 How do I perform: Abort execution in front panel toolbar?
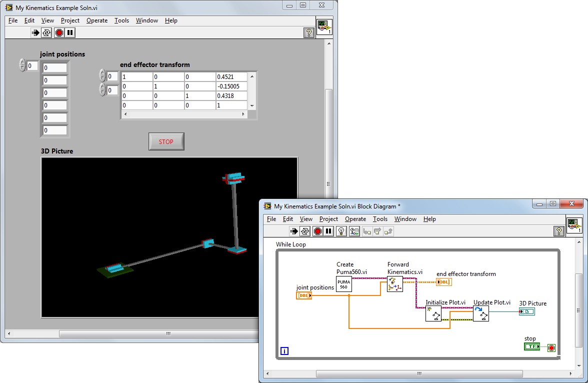pyautogui.click(x=59, y=33)
